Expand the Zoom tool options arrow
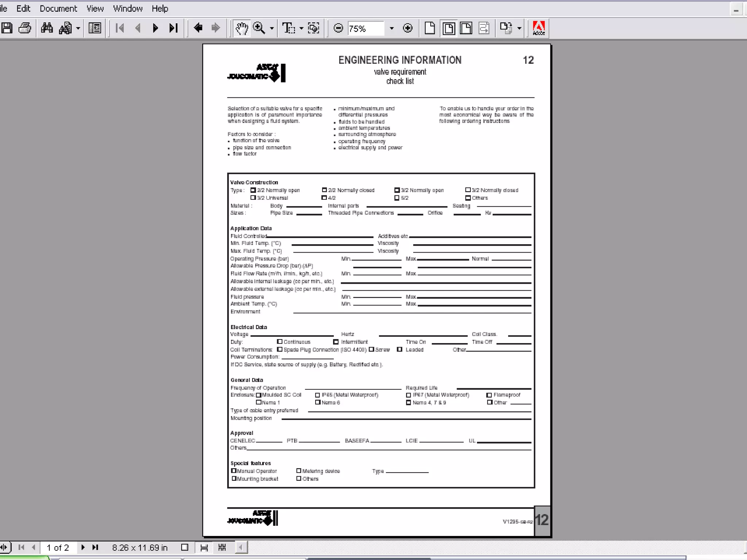This screenshot has width=747, height=560. pyautogui.click(x=272, y=28)
